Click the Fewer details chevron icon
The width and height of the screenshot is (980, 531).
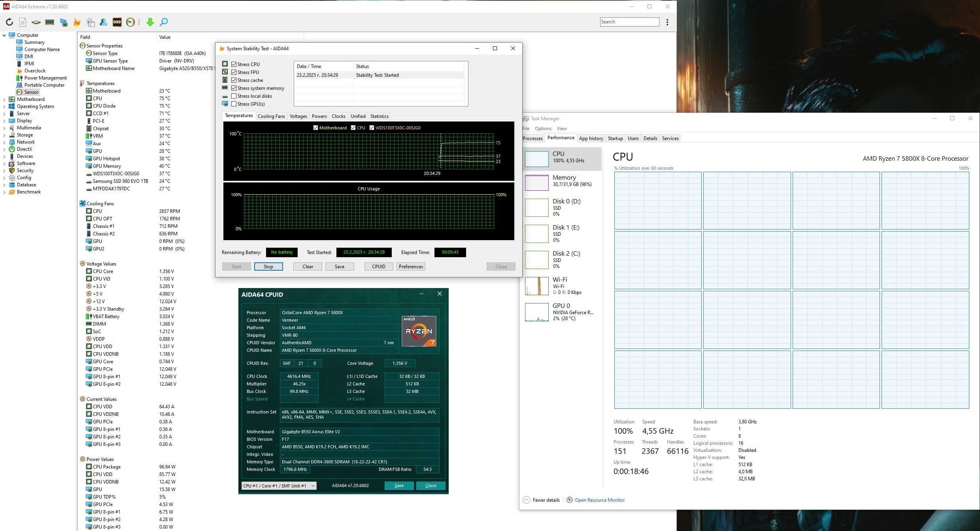527,500
